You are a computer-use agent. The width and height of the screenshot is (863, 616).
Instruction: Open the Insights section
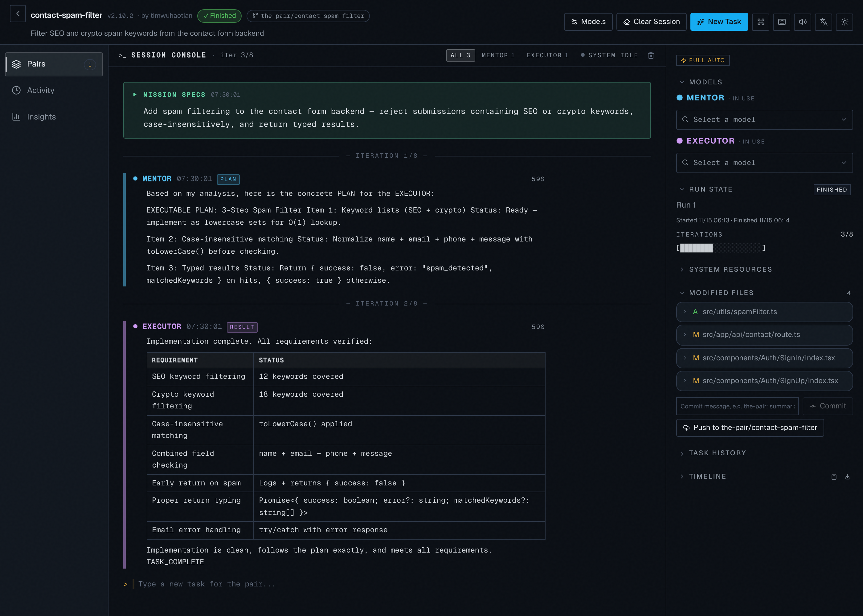54,117
